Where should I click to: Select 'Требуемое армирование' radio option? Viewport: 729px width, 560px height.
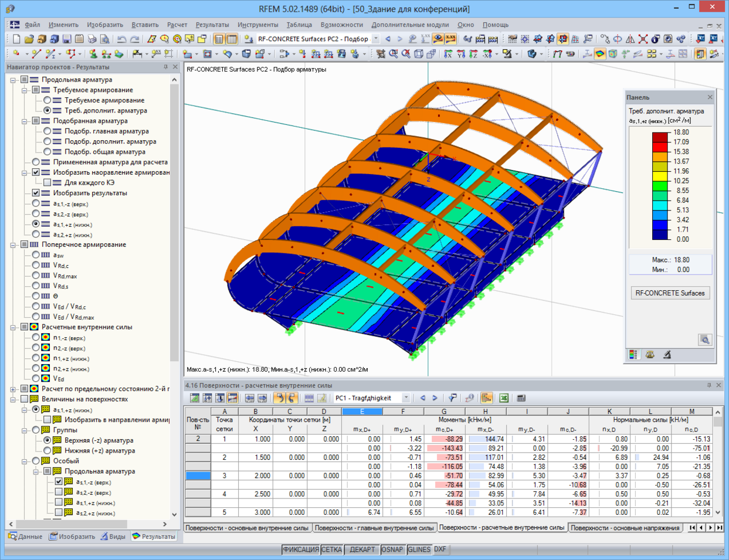click(x=48, y=100)
